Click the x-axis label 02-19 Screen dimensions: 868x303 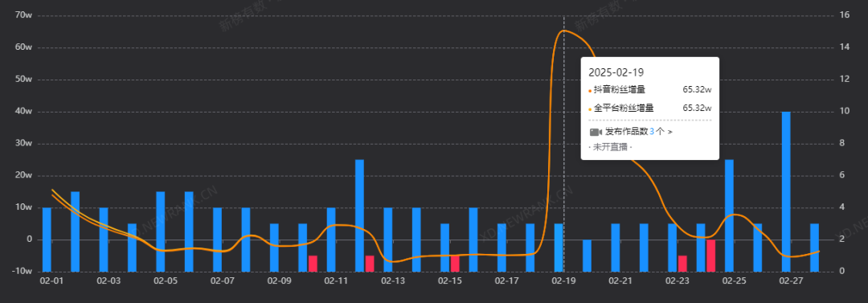(x=563, y=280)
